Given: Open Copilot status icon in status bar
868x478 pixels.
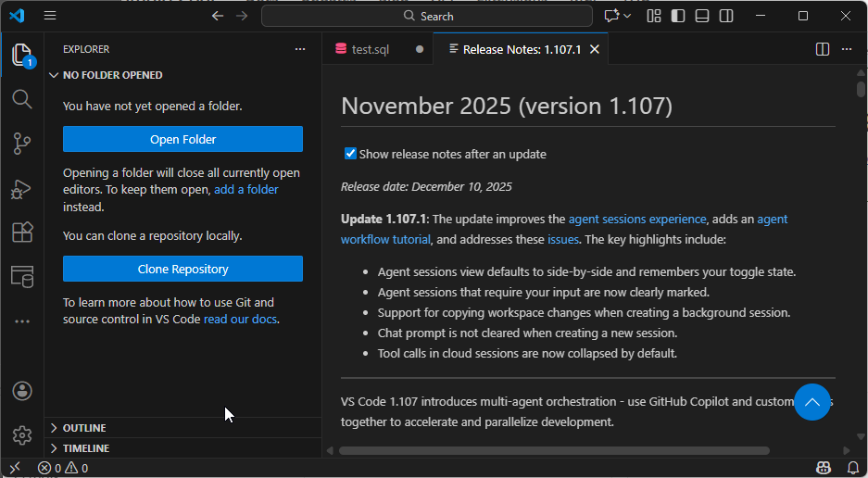Looking at the screenshot, I should 824,468.
